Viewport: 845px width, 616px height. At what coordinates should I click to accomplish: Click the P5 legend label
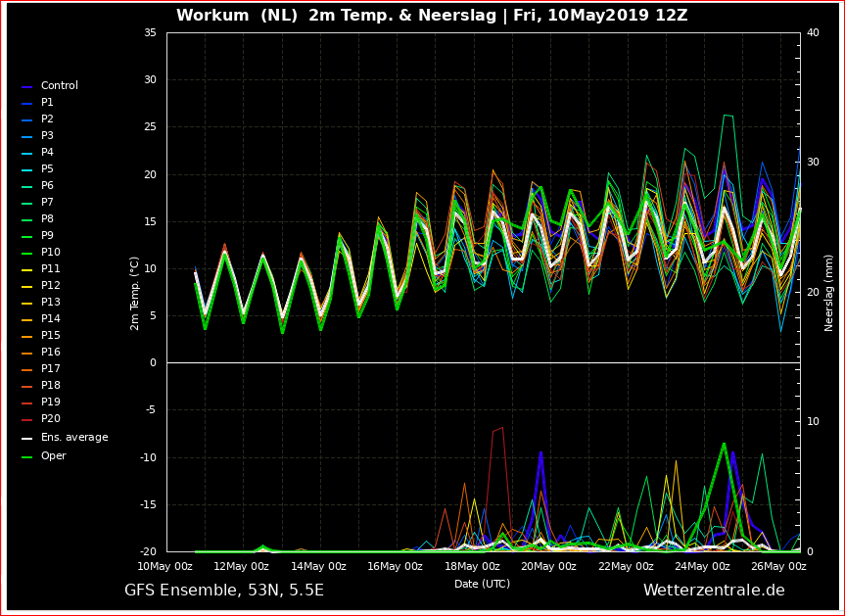pos(47,168)
